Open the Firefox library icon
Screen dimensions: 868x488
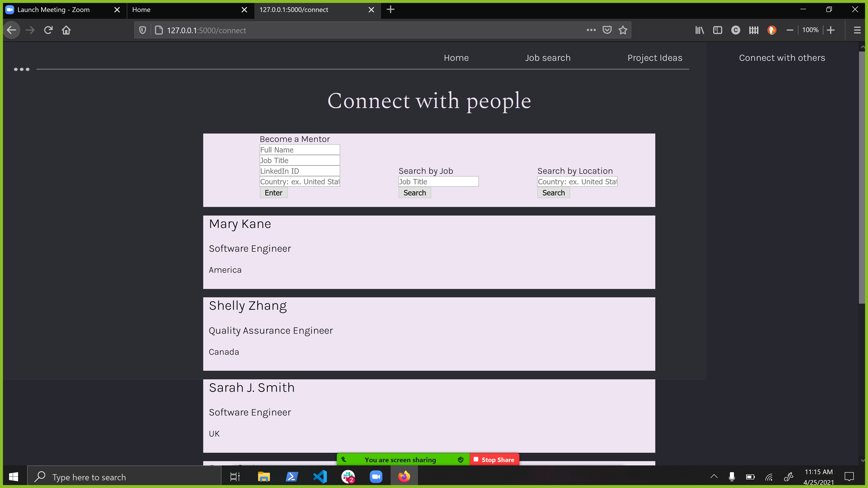[x=700, y=30]
